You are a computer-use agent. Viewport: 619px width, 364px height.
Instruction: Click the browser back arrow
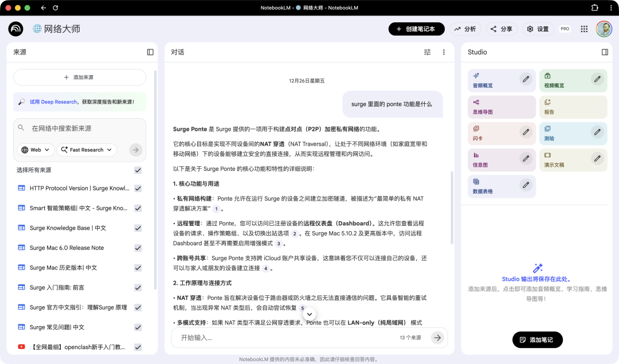tap(44, 8)
